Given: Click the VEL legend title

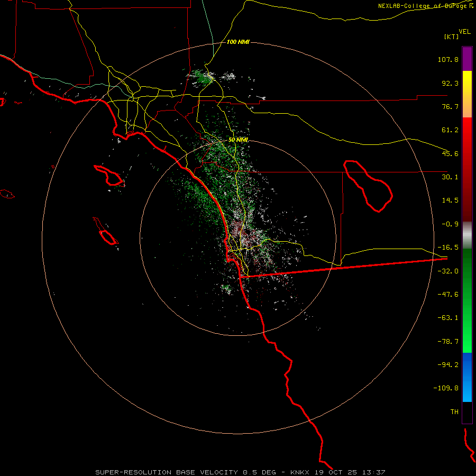Looking at the screenshot, I should [464, 32].
